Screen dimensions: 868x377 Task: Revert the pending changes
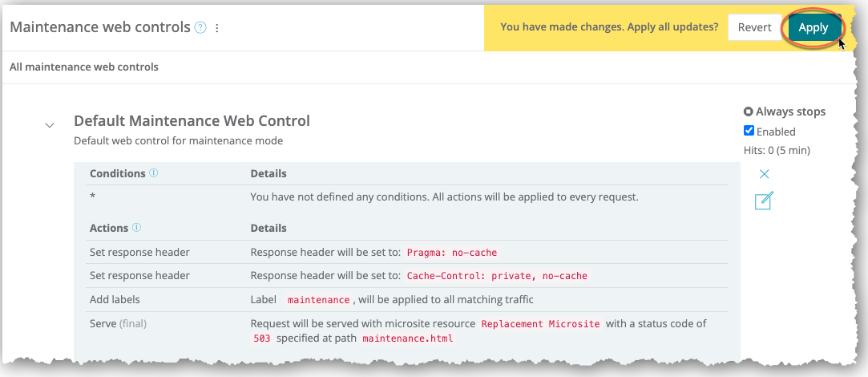coord(754,27)
